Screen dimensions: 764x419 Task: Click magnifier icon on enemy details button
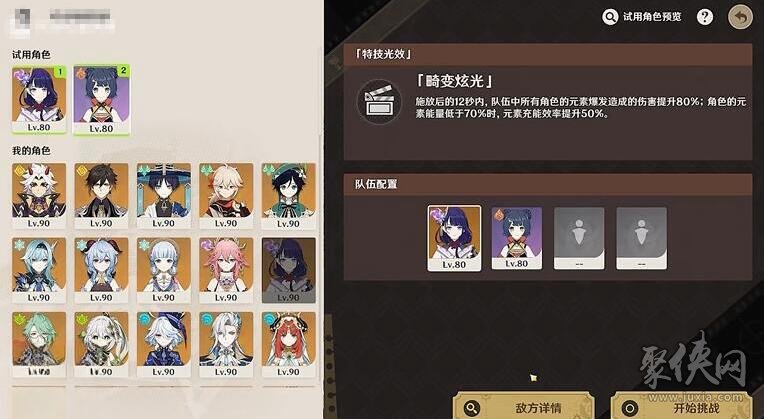[x=472, y=408]
